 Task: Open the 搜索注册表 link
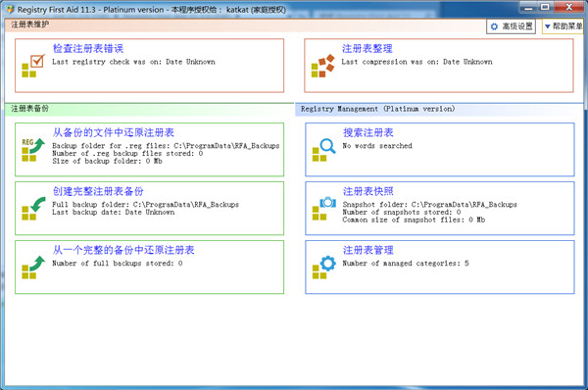(x=367, y=132)
